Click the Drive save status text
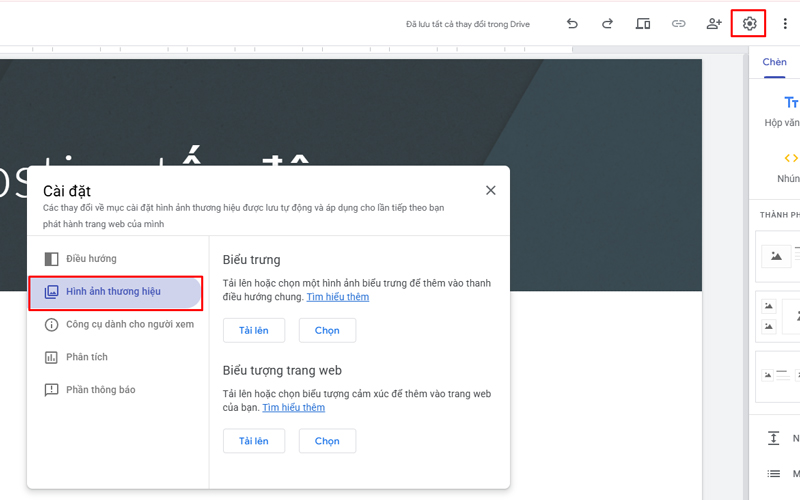 pyautogui.click(x=468, y=24)
